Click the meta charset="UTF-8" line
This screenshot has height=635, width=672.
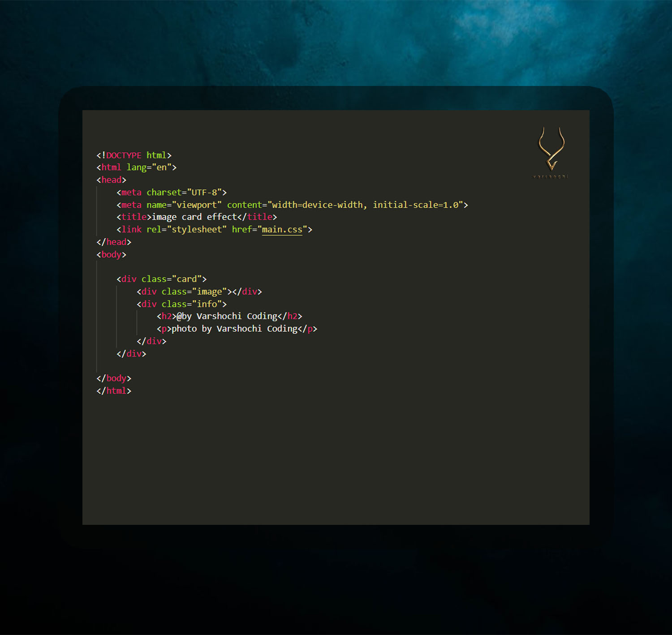[x=172, y=192]
